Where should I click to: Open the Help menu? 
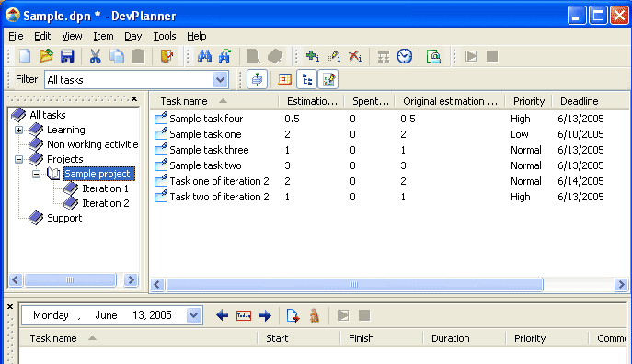point(197,36)
